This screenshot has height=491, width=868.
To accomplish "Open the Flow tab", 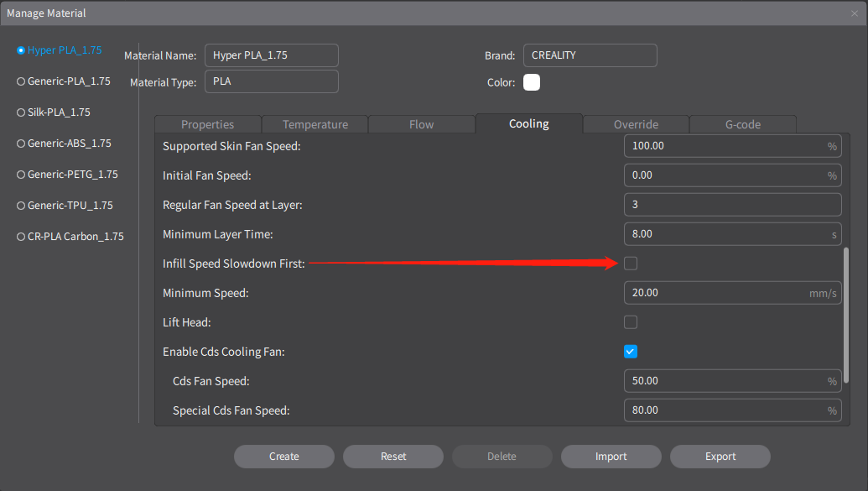I will point(422,124).
